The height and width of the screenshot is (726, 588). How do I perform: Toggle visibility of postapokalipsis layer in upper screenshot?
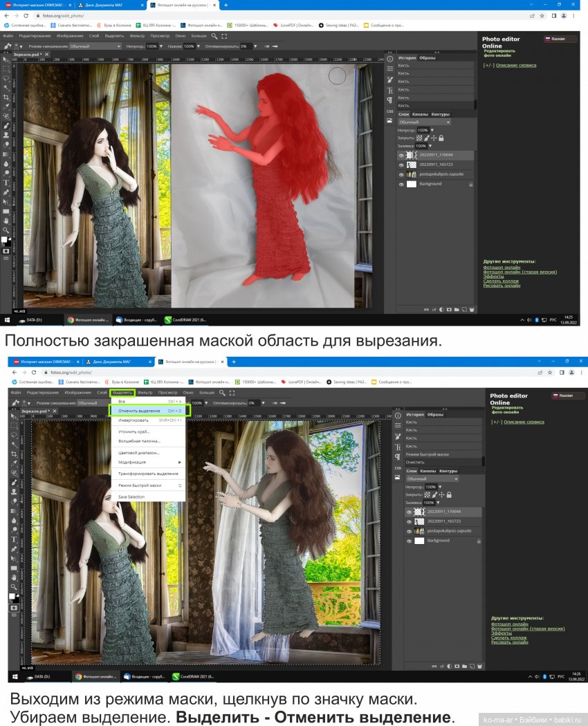401,175
